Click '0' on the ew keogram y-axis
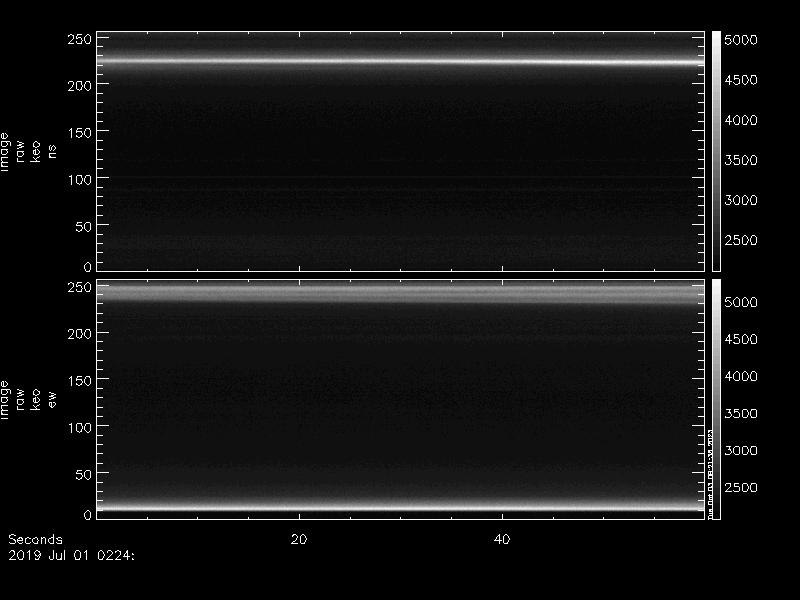Screen dimensions: 800x600 tap(88, 515)
